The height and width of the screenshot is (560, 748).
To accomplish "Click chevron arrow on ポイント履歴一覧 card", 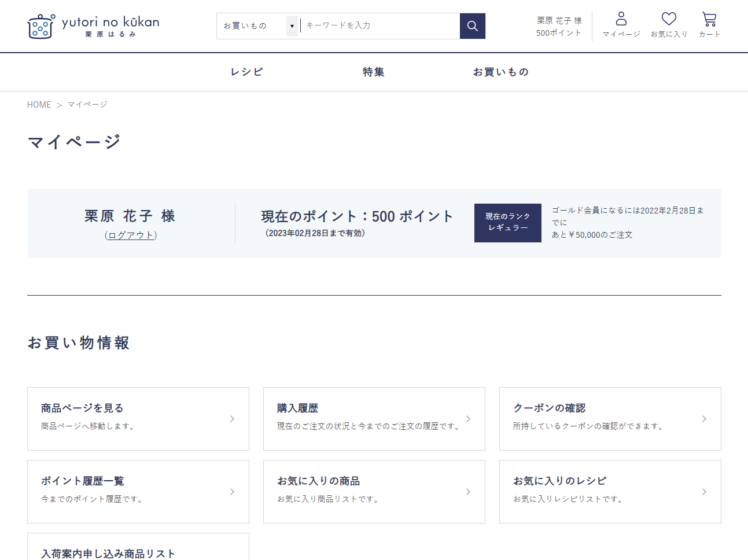I will click(x=233, y=492).
